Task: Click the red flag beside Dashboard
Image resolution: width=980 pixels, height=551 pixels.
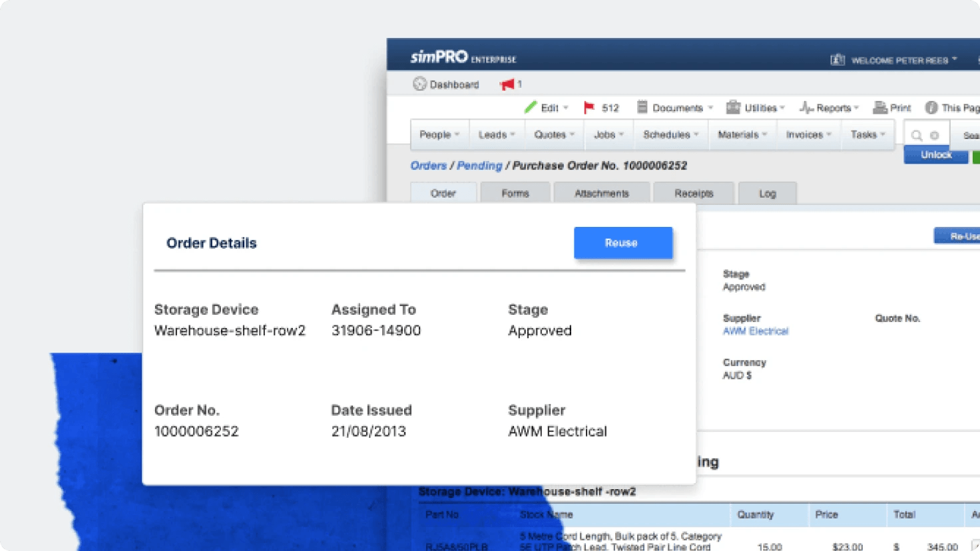Action: (508, 84)
